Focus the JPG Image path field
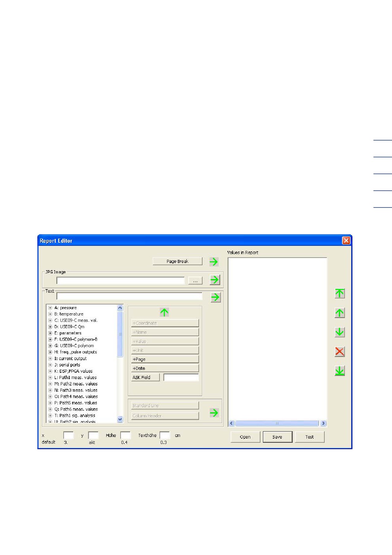This screenshot has height=555, width=392. tap(121, 281)
